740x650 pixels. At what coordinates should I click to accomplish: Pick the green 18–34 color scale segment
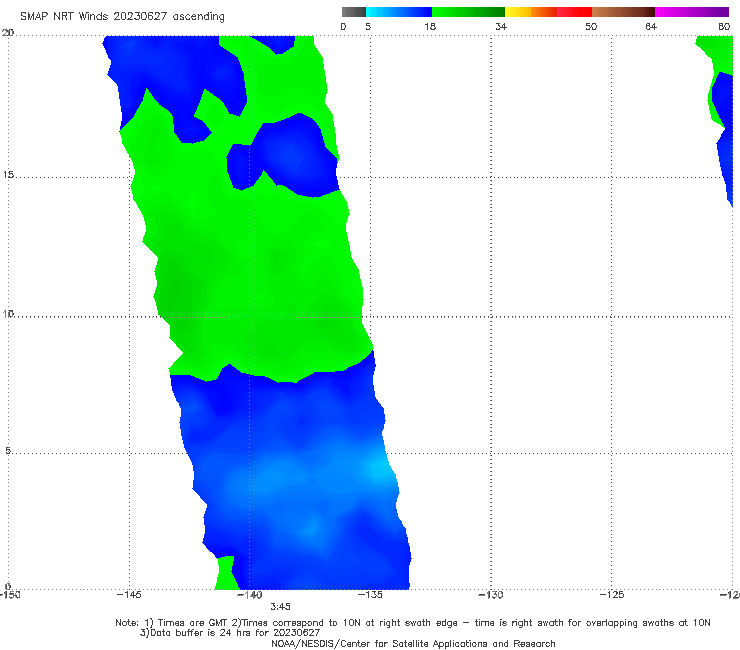[x=469, y=12]
